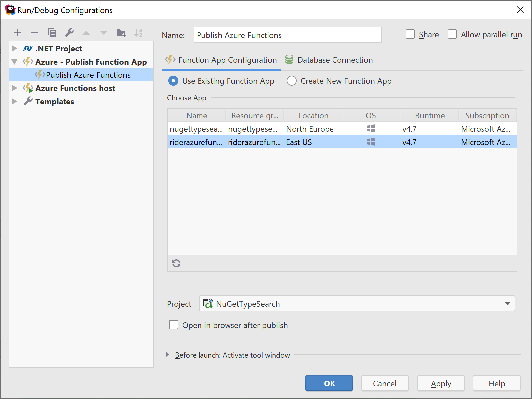Expand Azure Functions host node

click(15, 88)
